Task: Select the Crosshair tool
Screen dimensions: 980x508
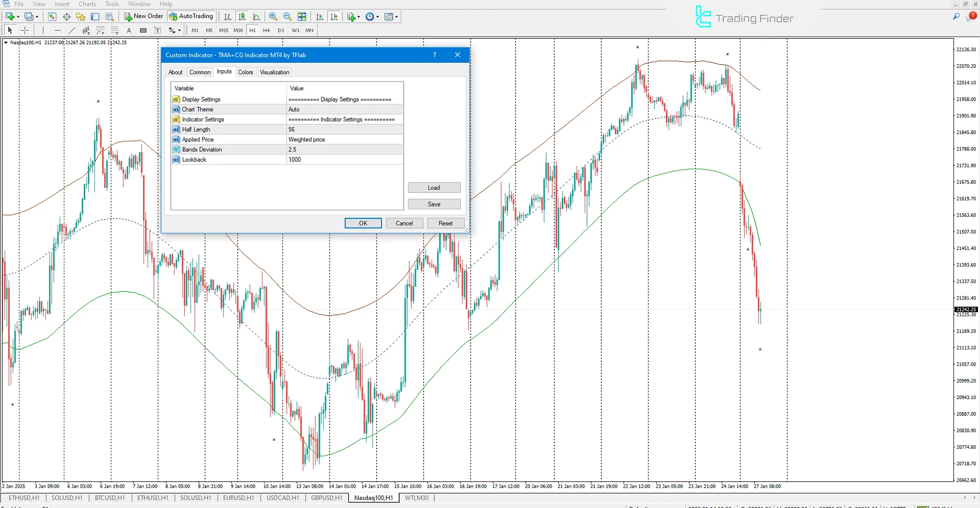Action: pyautogui.click(x=24, y=30)
